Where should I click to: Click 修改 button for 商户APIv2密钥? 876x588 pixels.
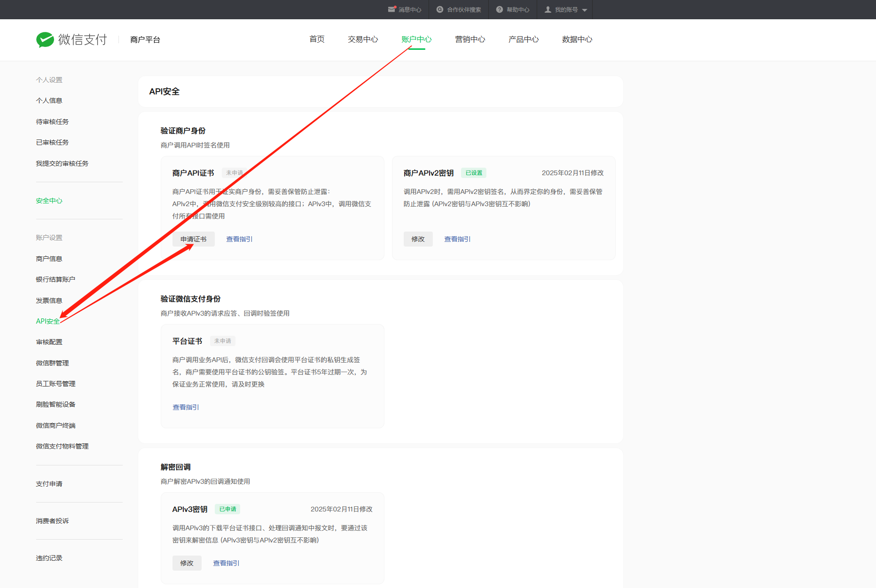418,239
